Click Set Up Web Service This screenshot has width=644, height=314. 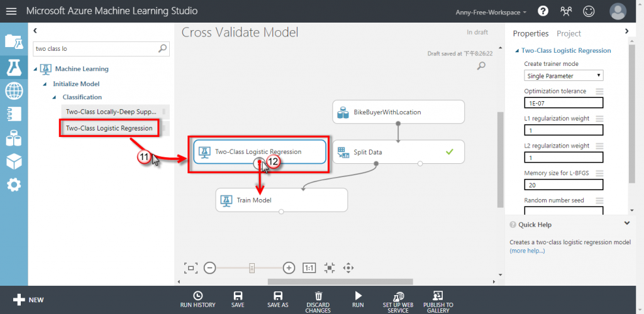(398, 302)
